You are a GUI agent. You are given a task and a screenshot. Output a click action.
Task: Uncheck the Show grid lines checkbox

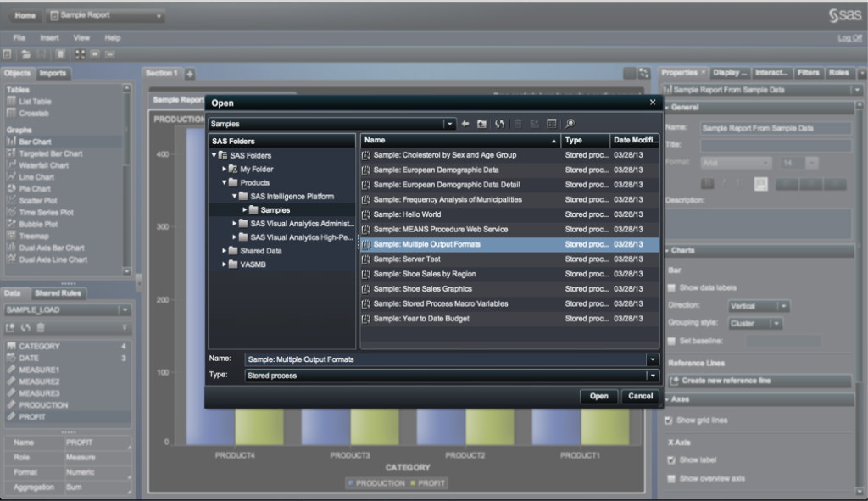coord(669,420)
